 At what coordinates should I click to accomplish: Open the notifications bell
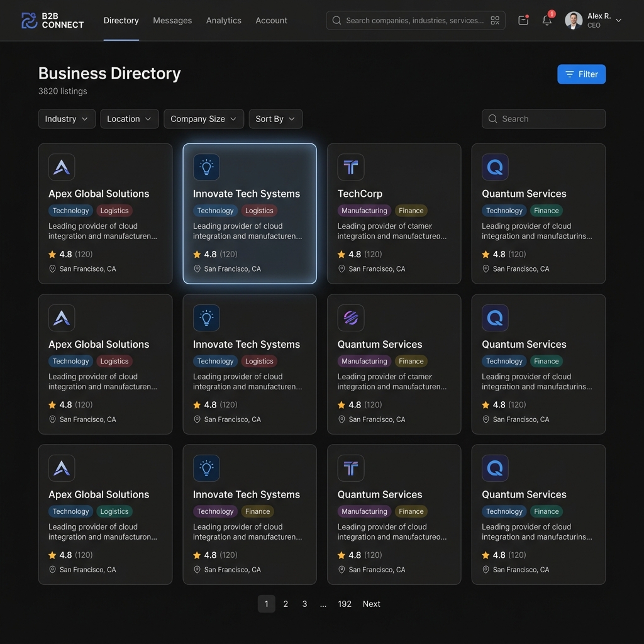click(547, 19)
